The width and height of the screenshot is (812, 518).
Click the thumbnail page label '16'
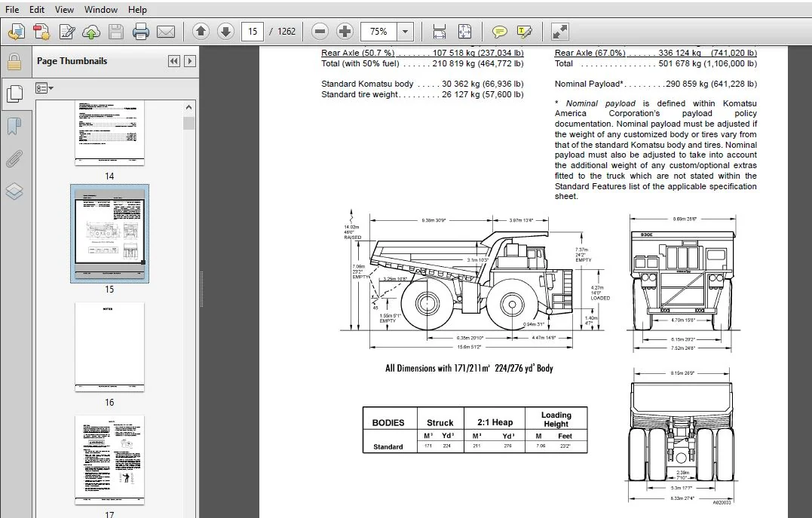pyautogui.click(x=109, y=402)
